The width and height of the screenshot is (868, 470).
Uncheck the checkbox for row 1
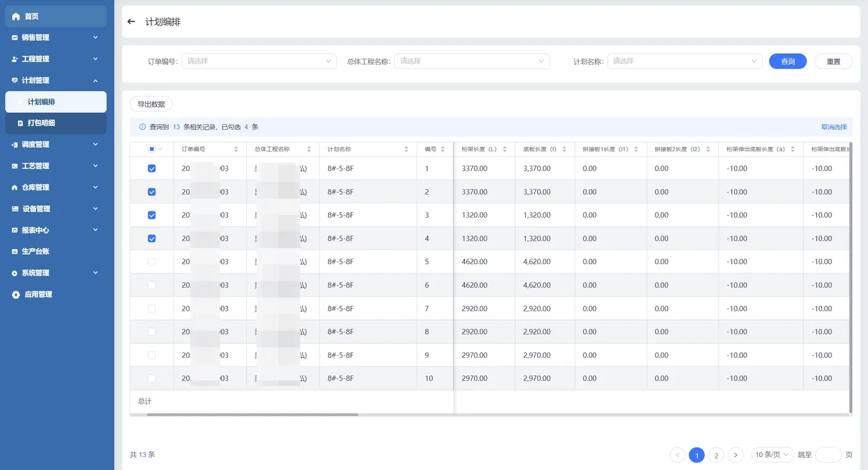152,169
